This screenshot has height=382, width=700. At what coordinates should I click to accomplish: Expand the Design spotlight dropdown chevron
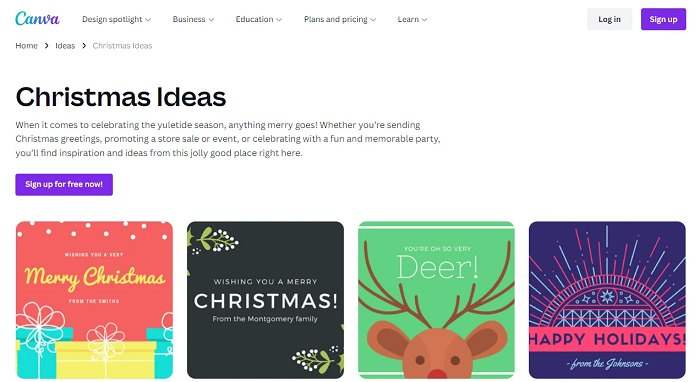[148, 20]
